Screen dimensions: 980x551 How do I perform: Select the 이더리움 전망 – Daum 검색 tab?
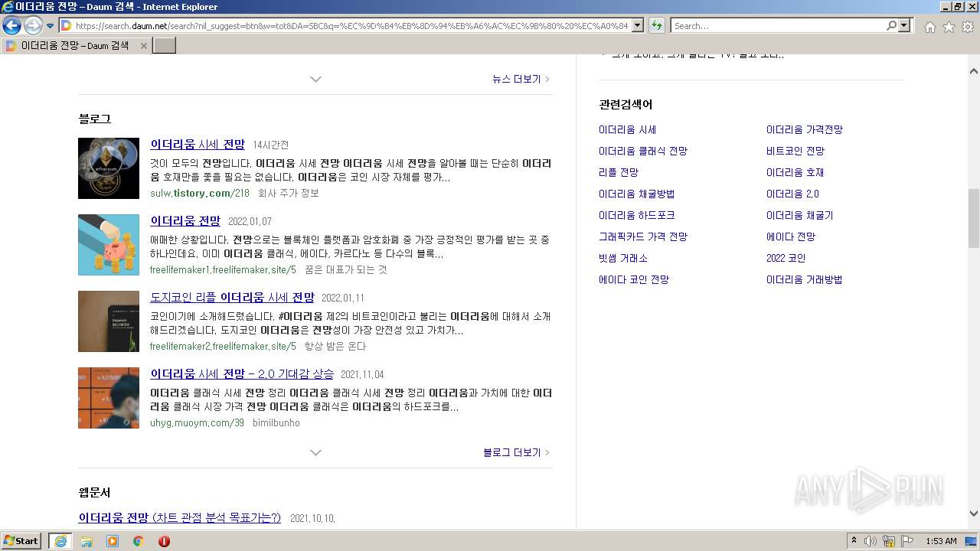(75, 46)
